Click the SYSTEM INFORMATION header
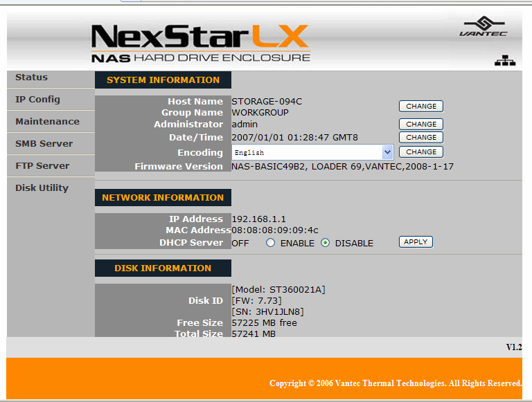Image resolution: width=532 pixels, height=402 pixels. 163,80
